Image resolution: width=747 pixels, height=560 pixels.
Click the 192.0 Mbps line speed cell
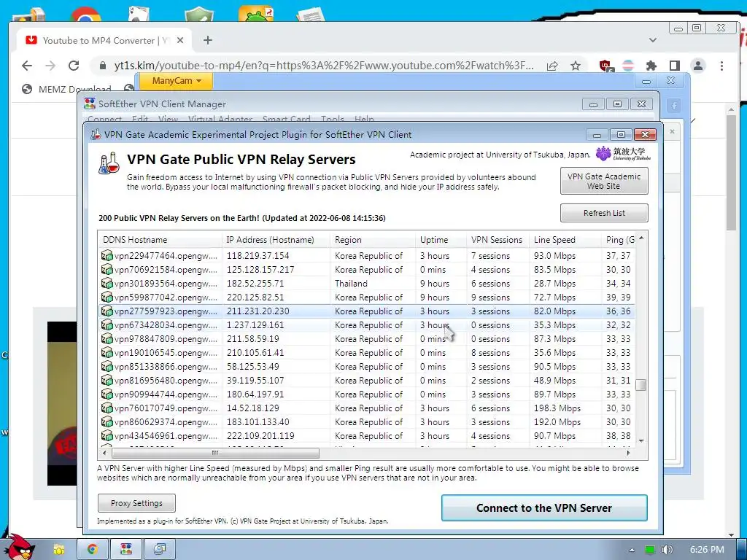click(x=557, y=422)
